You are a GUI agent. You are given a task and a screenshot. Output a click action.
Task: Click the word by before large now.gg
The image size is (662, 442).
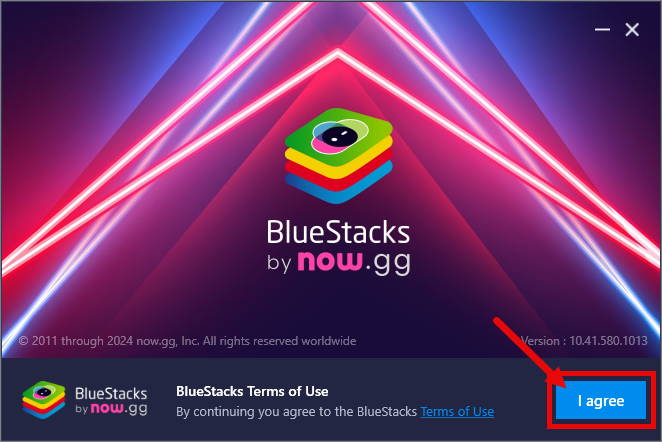[x=279, y=263]
